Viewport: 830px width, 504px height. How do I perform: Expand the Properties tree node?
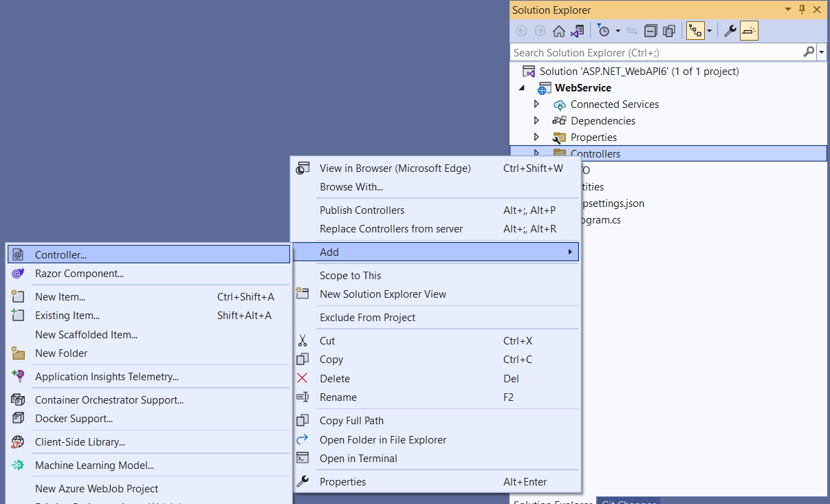[x=537, y=138]
